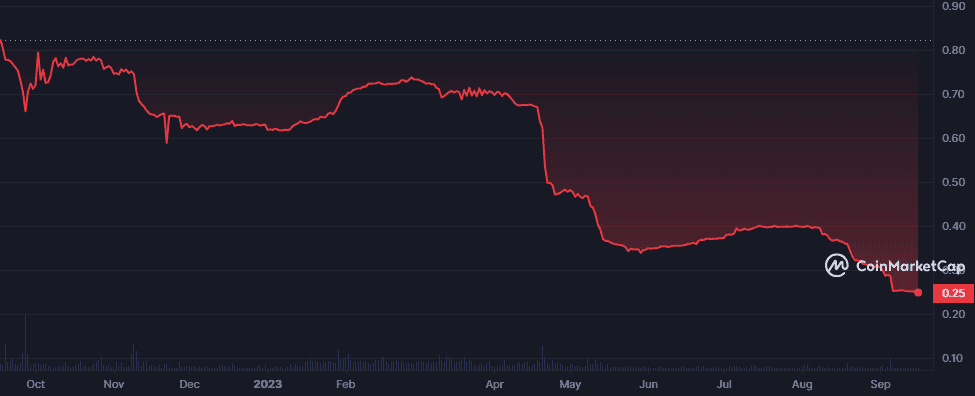Click the 0.90 price axis label
975x396 pixels.
click(x=953, y=6)
